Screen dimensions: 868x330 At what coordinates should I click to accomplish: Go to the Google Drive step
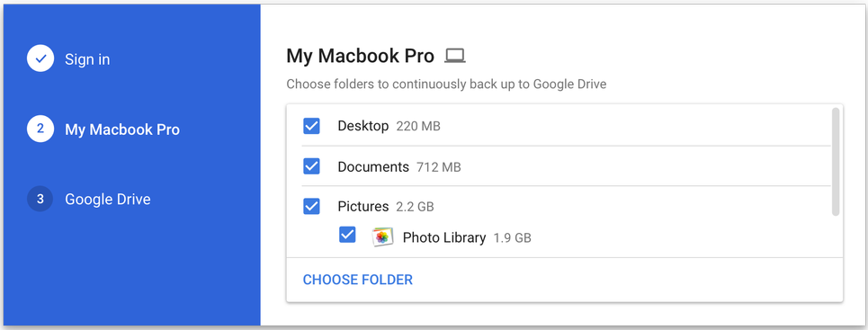tap(108, 200)
